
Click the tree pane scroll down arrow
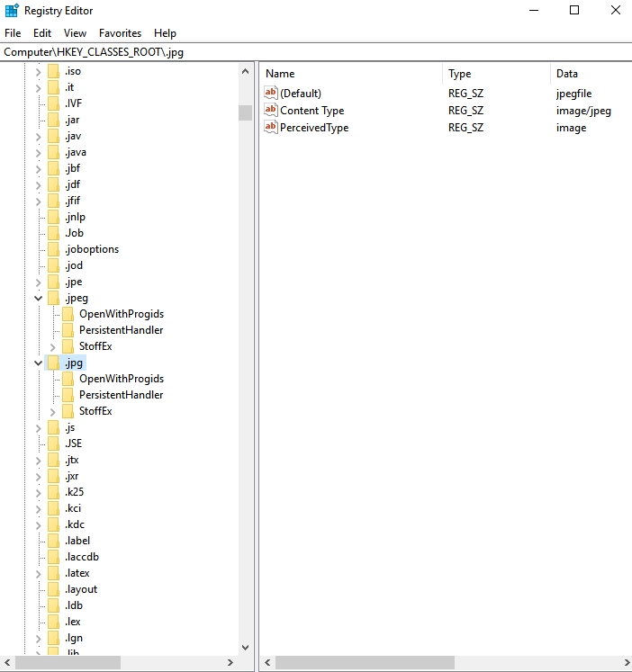coord(245,647)
